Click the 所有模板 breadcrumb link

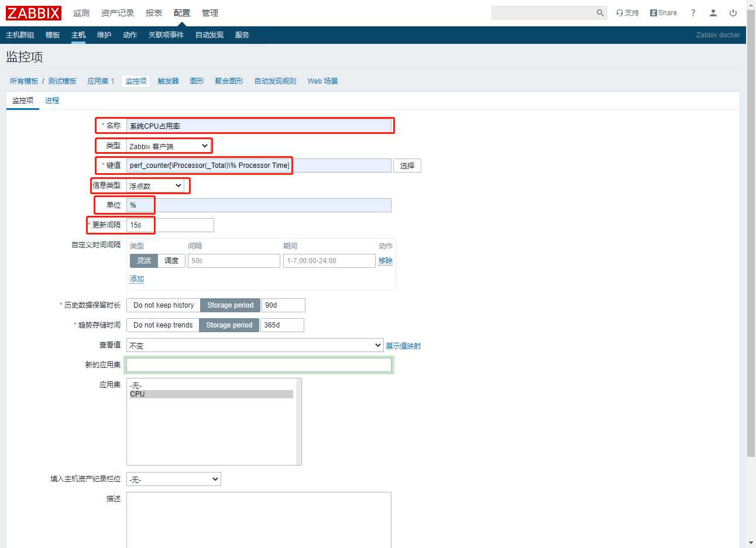click(x=24, y=81)
